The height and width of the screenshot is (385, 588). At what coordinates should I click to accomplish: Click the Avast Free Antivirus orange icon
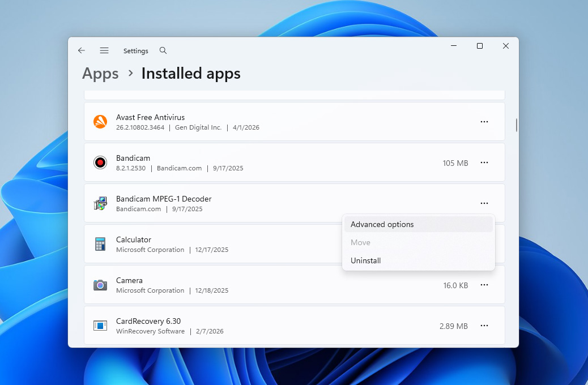tap(100, 122)
